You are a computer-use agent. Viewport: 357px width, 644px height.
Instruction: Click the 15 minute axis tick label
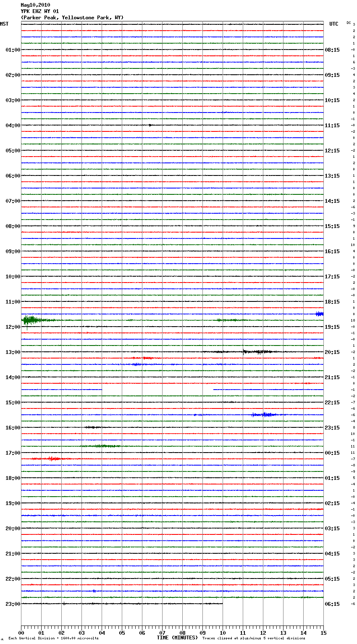coord(323,633)
